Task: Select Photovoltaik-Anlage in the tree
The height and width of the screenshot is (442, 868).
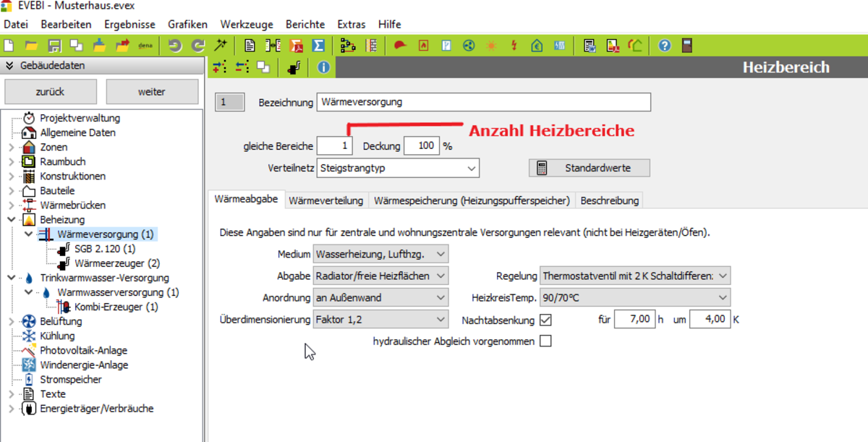Action: 83,350
